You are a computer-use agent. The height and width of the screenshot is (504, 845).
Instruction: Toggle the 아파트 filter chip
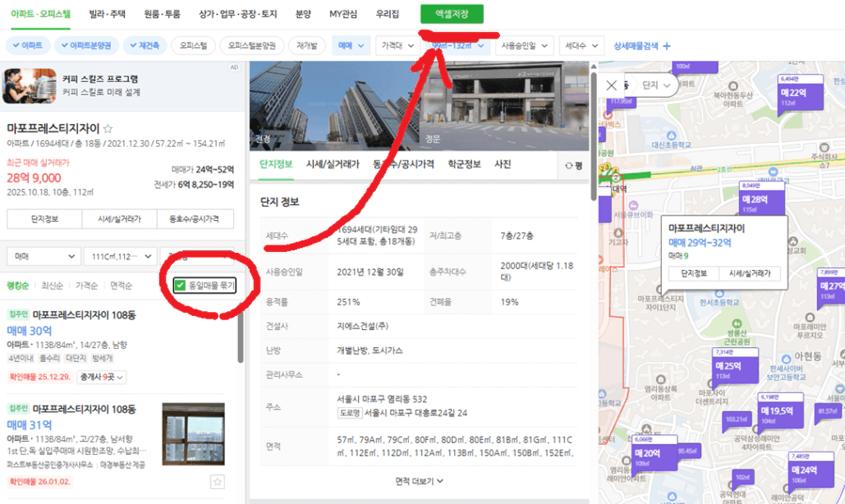[x=28, y=46]
